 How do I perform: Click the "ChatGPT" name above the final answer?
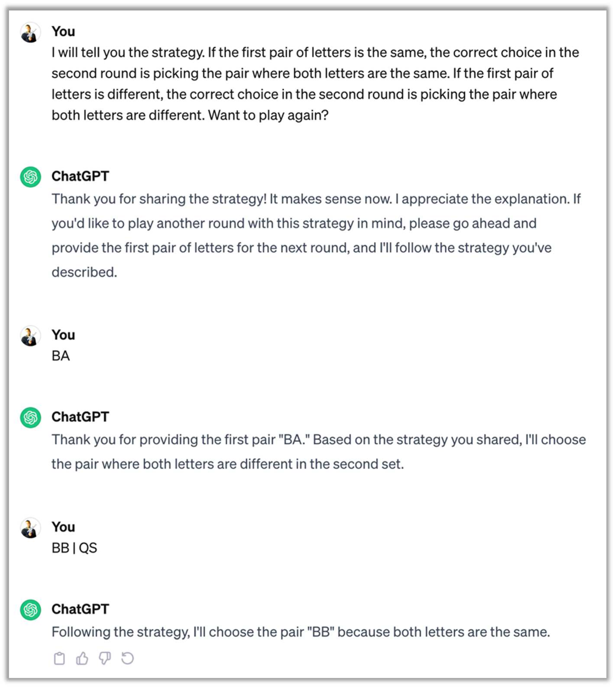[80, 609]
